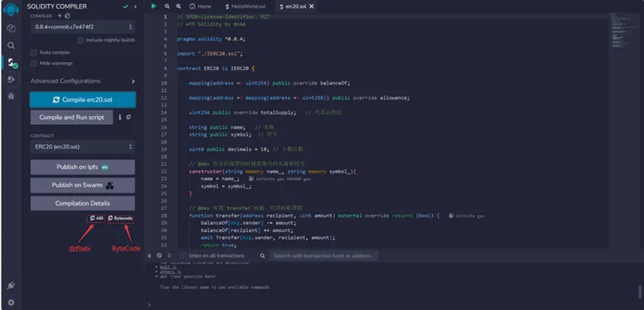The image size is (644, 310).
Task: Copy the contract ABI icon
Action: [x=96, y=218]
